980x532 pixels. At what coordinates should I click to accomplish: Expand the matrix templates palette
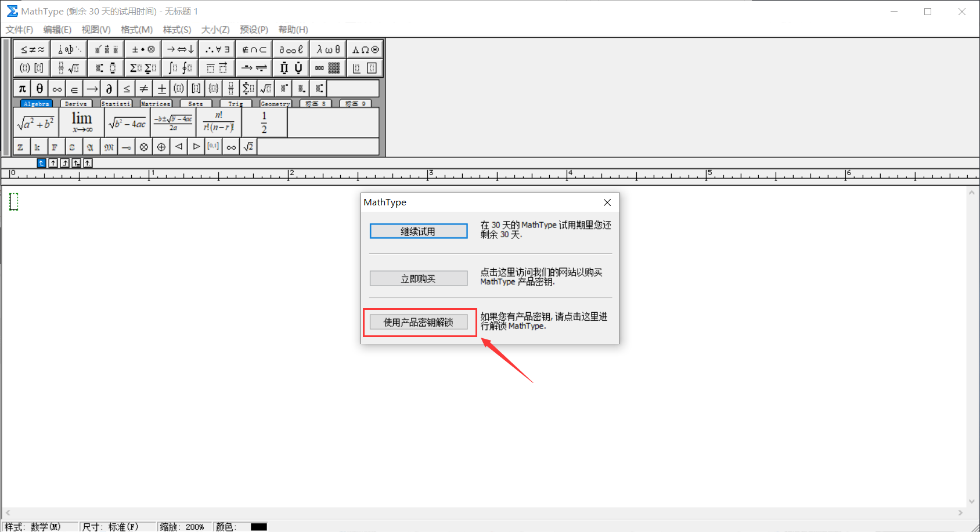[328, 68]
